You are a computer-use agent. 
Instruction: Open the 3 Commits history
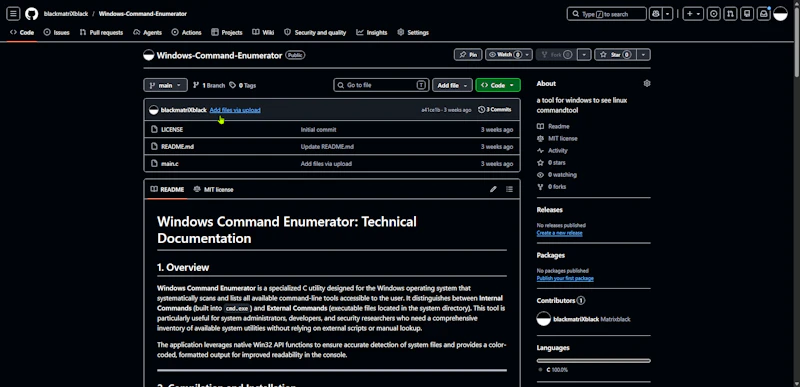[494, 110]
